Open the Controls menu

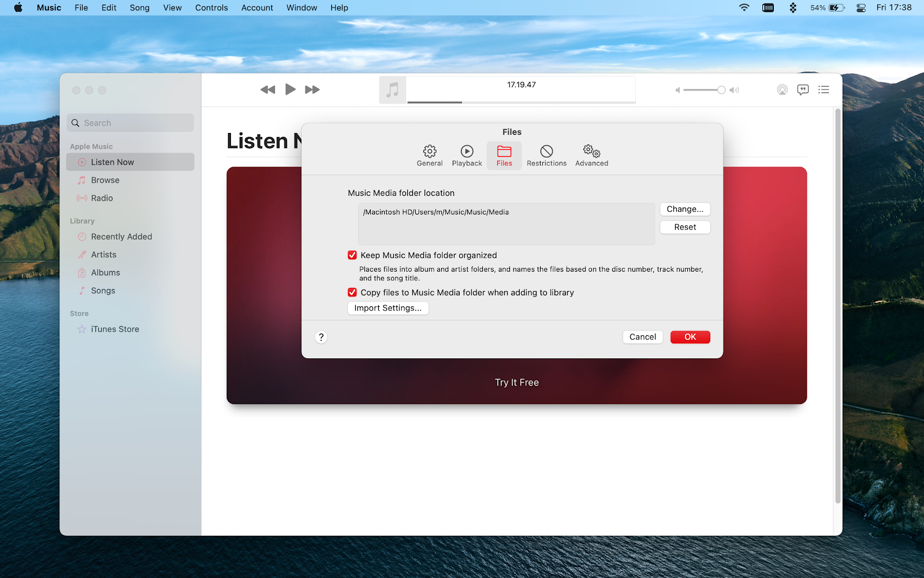pyautogui.click(x=211, y=8)
